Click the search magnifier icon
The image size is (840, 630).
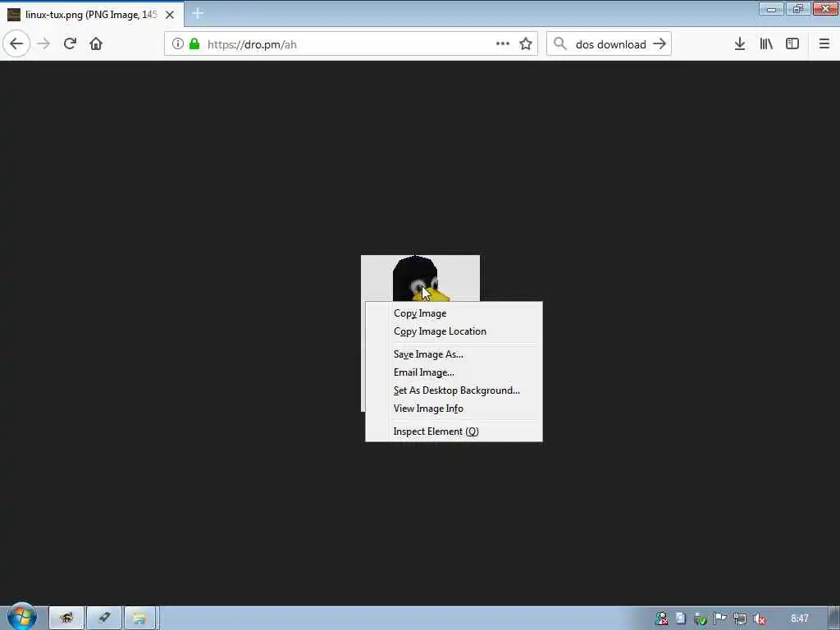[560, 44]
